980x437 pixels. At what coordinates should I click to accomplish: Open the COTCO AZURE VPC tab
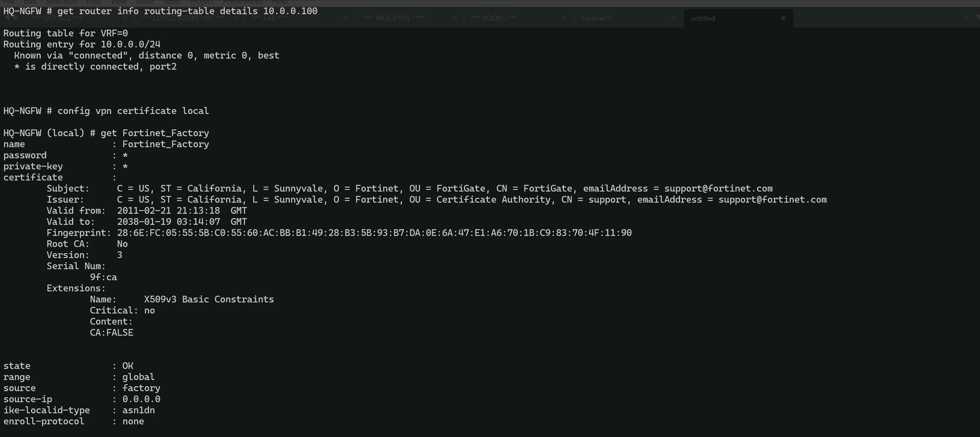pyautogui.click(x=183, y=18)
